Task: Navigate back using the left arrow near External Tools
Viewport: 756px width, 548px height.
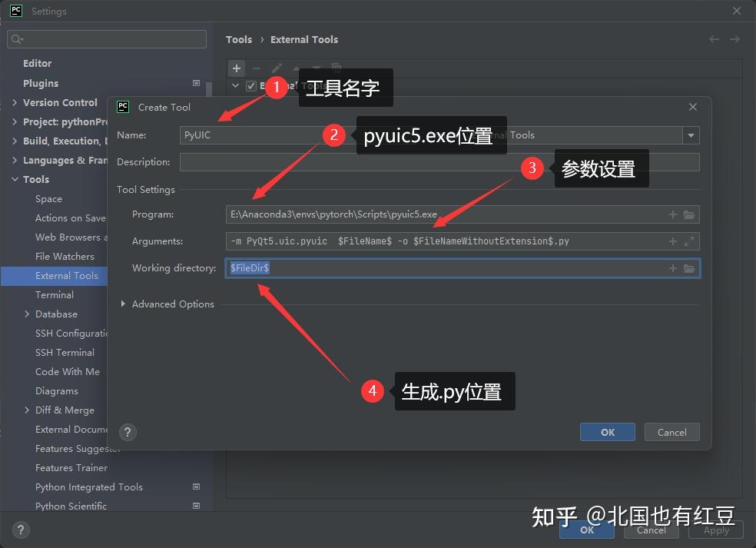Action: pyautogui.click(x=714, y=39)
